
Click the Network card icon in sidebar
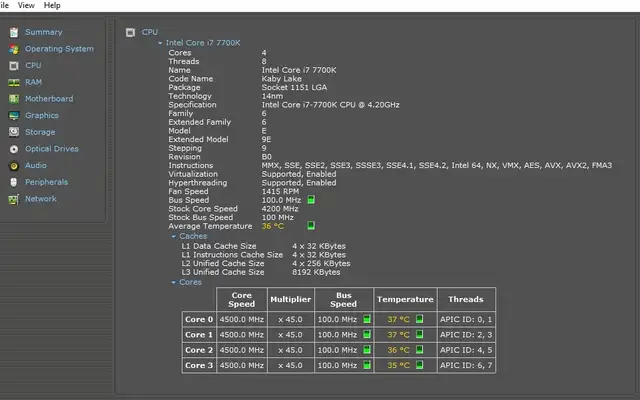tap(14, 199)
